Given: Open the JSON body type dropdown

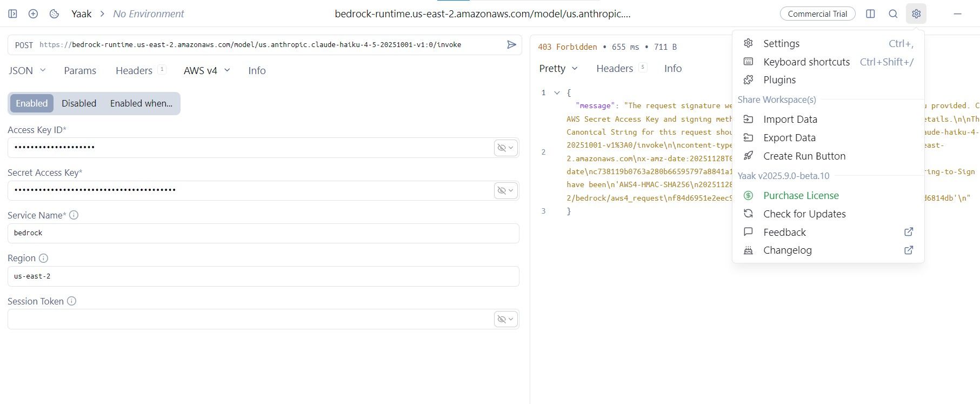Looking at the screenshot, I should (x=27, y=70).
